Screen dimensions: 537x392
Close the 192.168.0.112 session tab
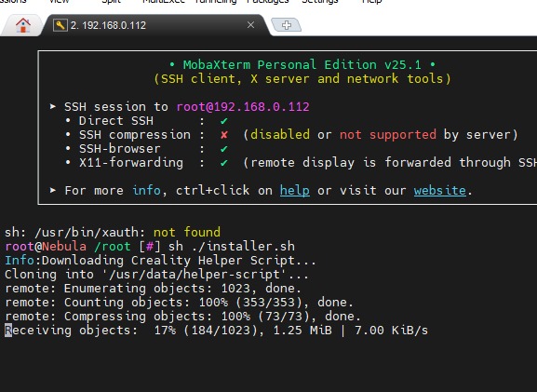250,25
